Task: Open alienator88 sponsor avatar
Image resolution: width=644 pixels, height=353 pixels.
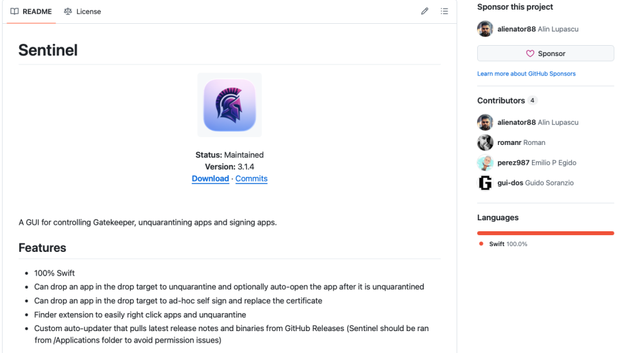Action: tap(485, 29)
